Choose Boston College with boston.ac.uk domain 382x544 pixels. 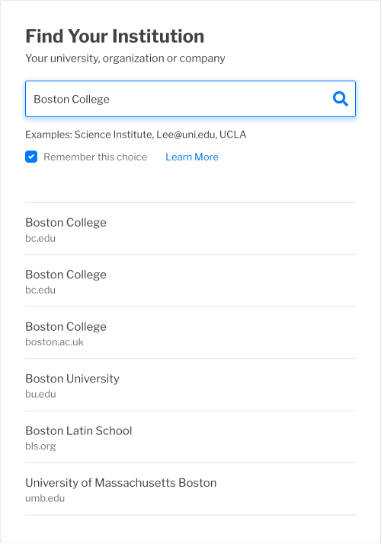[x=190, y=333]
